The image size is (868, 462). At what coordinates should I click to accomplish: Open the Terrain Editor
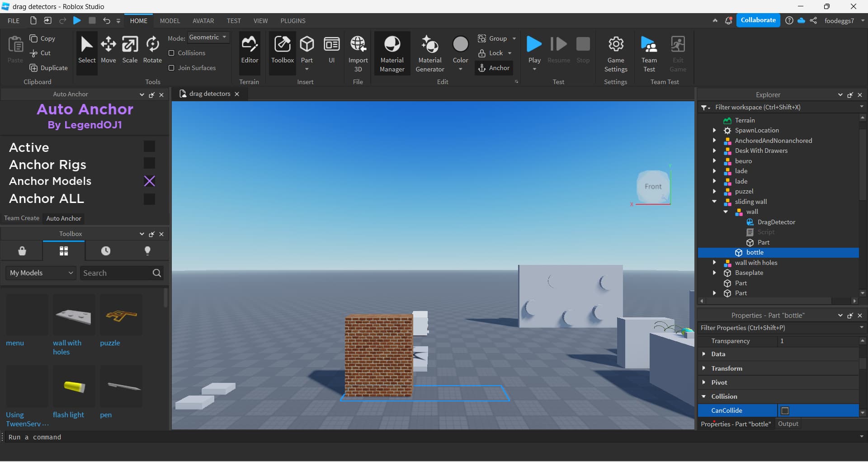click(x=250, y=50)
